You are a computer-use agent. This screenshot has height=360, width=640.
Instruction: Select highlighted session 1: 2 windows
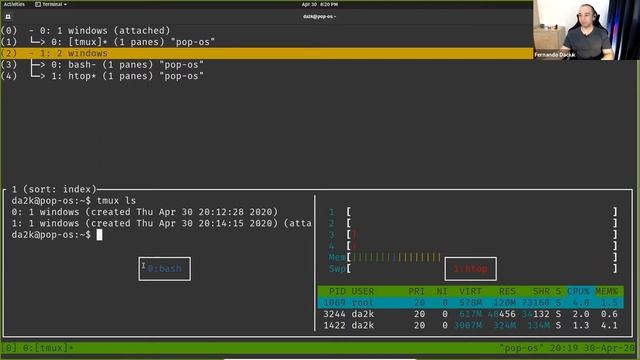tap(266, 53)
